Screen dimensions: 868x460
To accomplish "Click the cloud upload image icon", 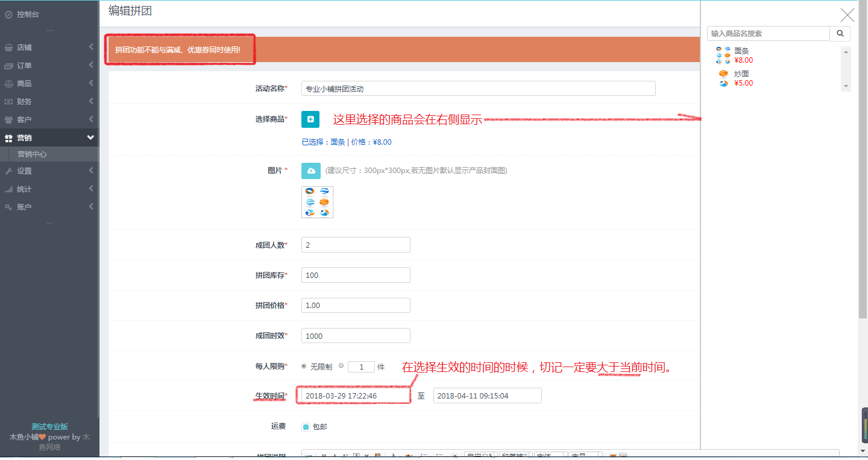I will coord(310,171).
